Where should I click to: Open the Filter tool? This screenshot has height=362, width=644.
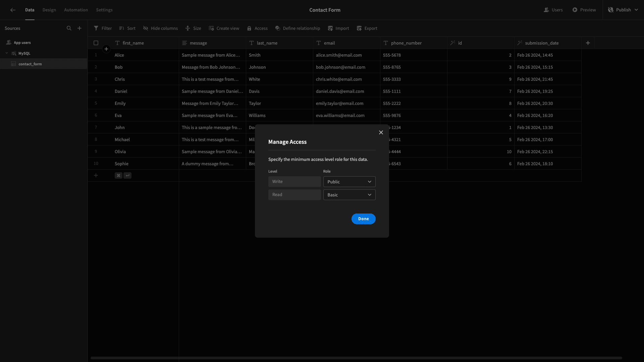103,28
